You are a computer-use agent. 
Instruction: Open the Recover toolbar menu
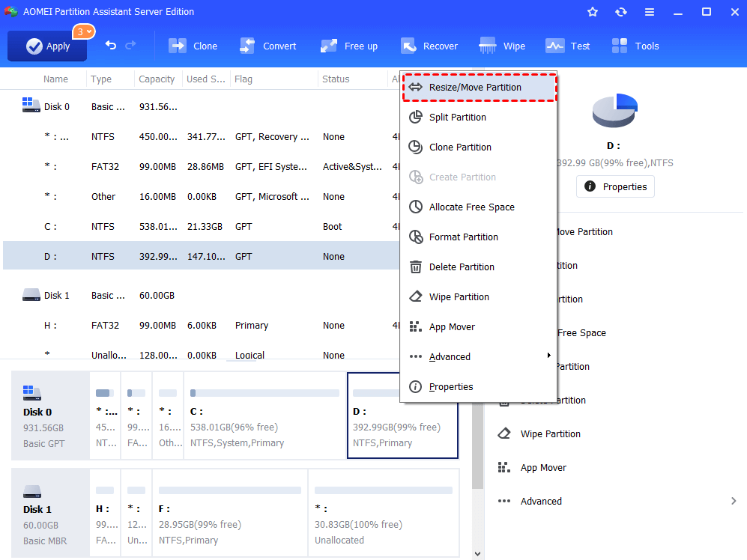pyautogui.click(x=429, y=46)
